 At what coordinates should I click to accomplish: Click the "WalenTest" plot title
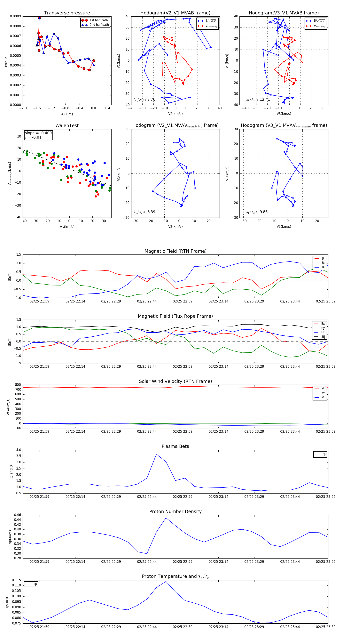click(67, 125)
